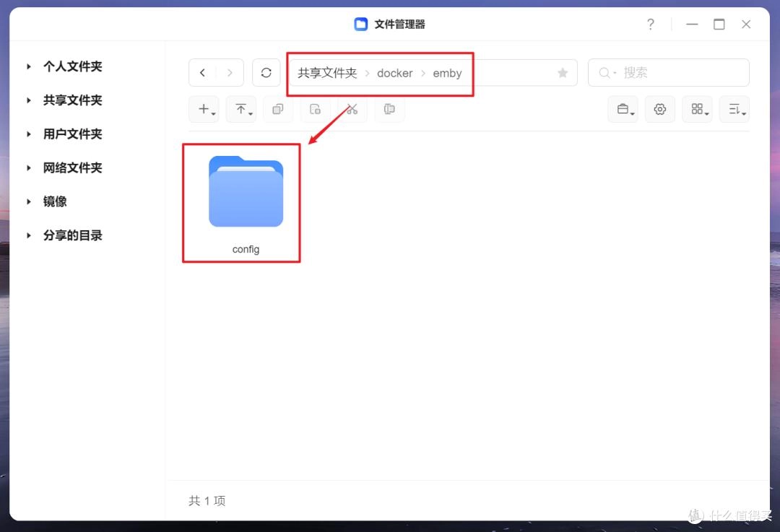780x532 pixels.
Task: Click emby in the breadcrumb path
Action: click(447, 73)
